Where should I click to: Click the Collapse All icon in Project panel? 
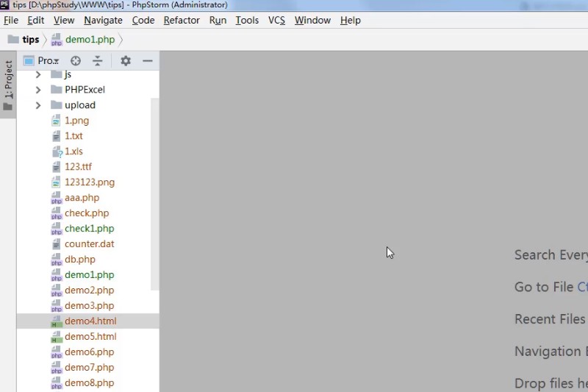point(98,61)
